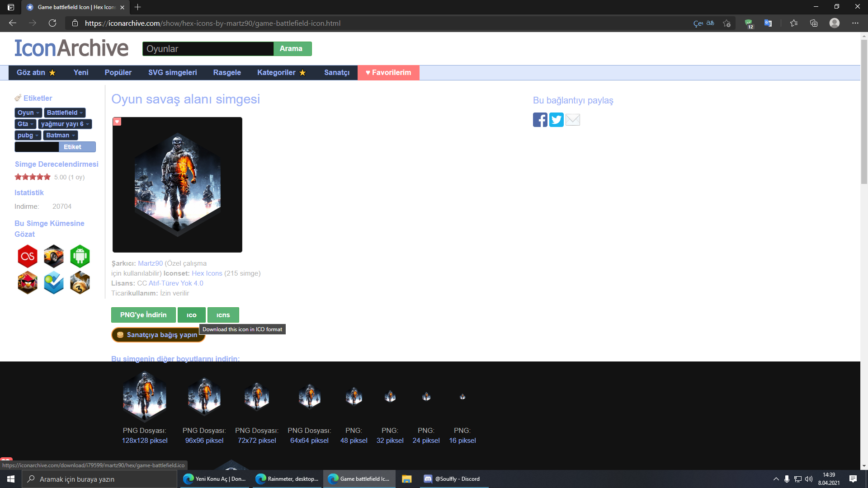This screenshot has height=488, width=868.
Task: Open the Last.fm icon in the icon set
Action: coord(28,256)
